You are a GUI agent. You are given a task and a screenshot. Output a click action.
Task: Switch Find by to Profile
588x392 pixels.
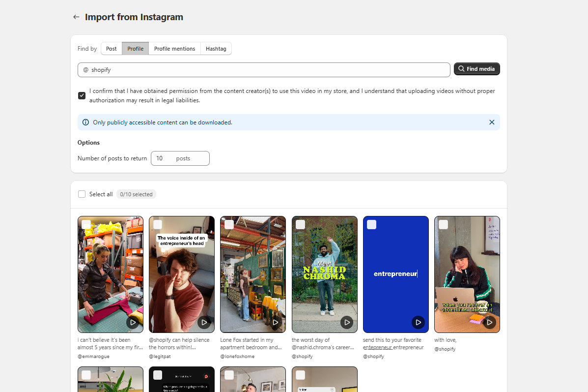[x=136, y=49]
